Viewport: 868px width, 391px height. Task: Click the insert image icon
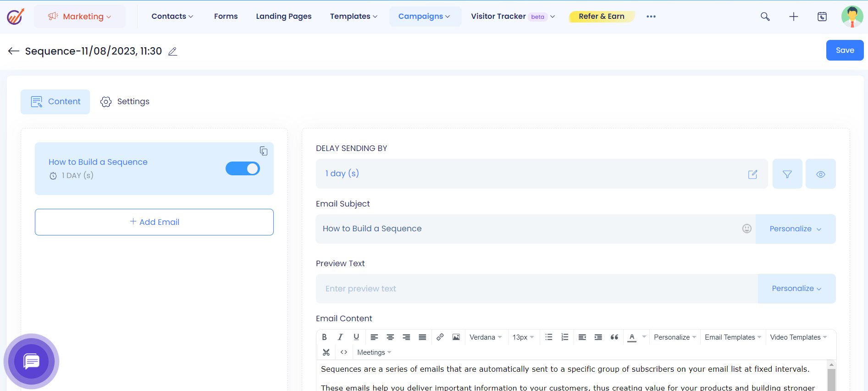(x=456, y=337)
